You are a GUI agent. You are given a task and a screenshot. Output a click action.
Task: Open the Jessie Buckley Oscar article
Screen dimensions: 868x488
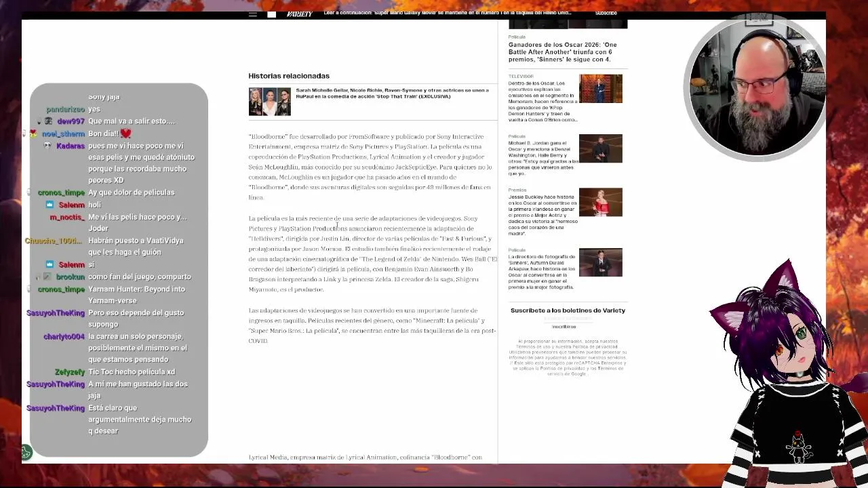pos(542,215)
